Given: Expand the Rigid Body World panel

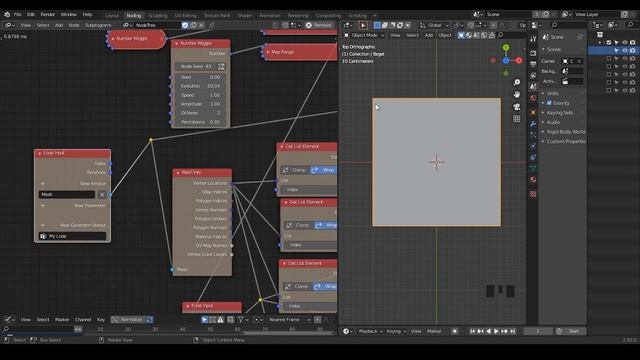Looking at the screenshot, I should (x=563, y=132).
